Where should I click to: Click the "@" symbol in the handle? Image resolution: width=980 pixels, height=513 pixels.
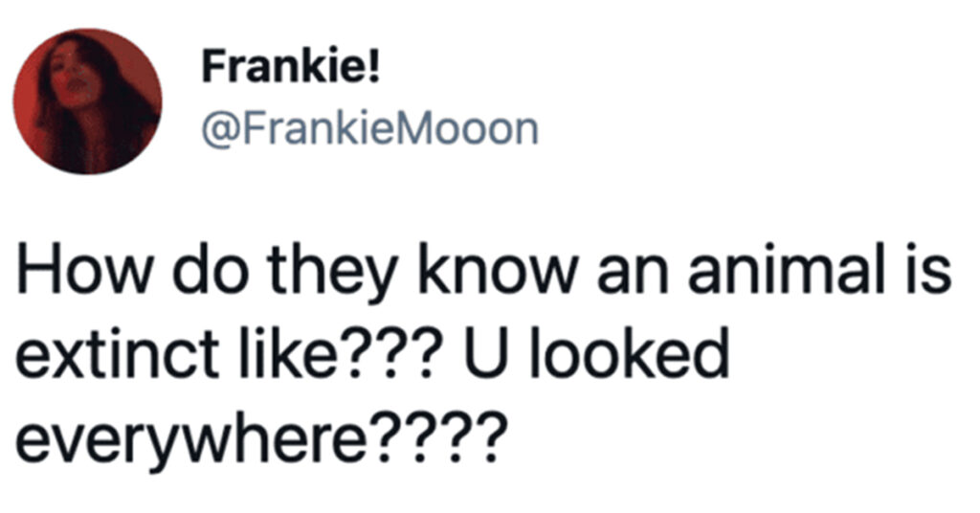point(213,130)
